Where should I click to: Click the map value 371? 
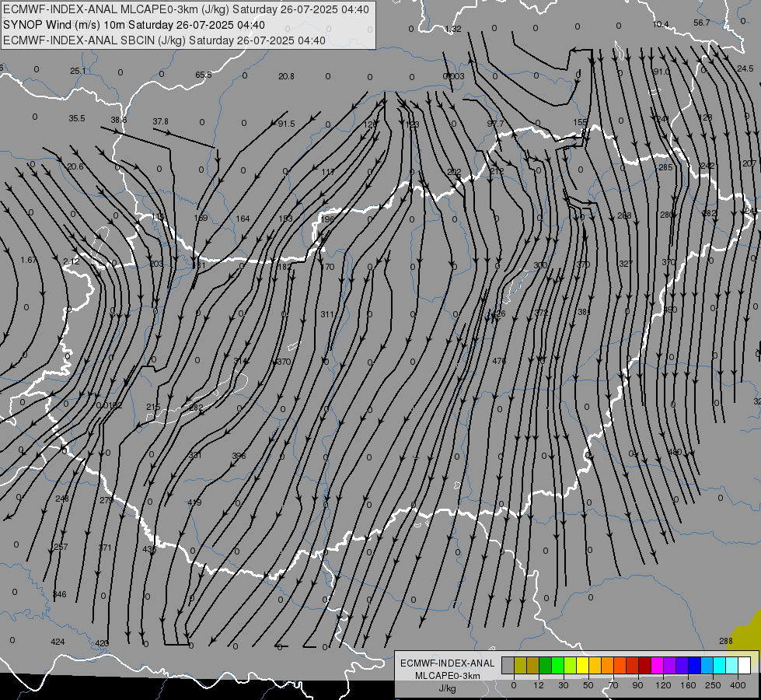point(105,548)
